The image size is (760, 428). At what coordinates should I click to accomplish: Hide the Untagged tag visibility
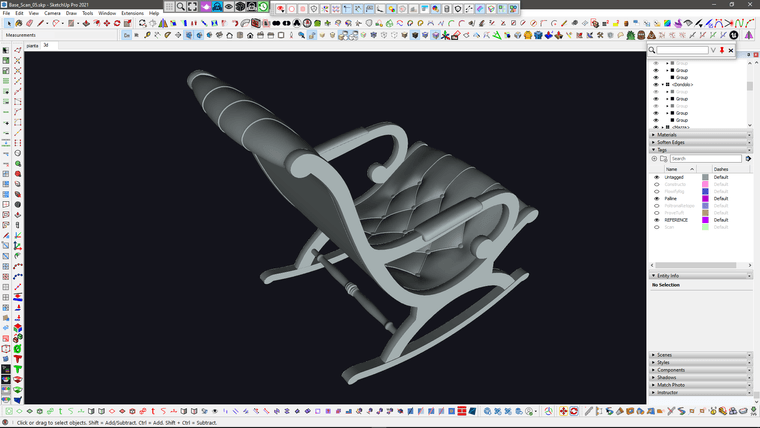[x=656, y=177]
